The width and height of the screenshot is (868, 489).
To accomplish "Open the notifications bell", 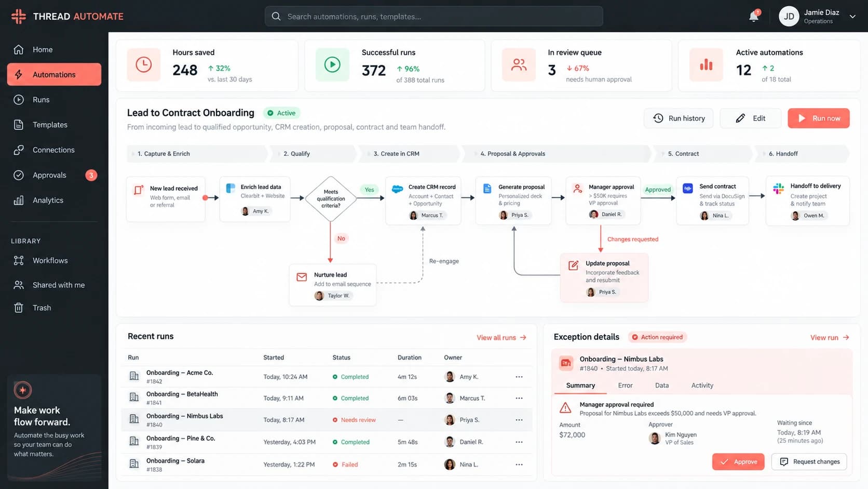I will [754, 16].
